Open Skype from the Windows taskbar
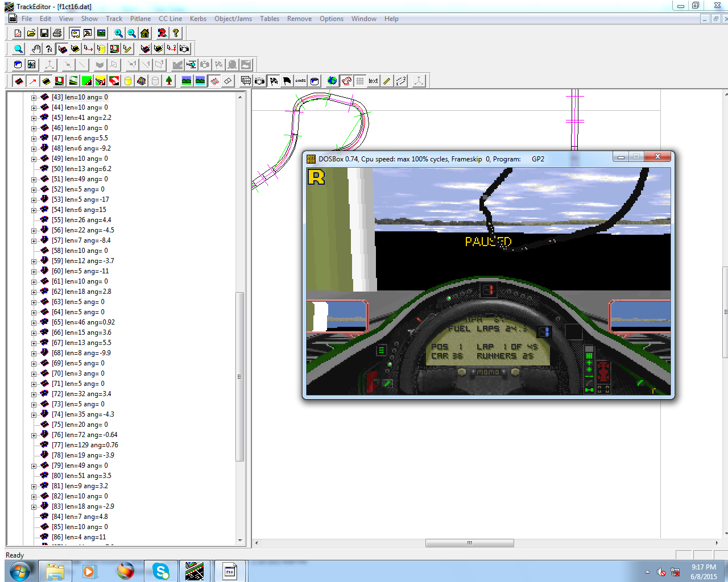The width and height of the screenshot is (728, 582). 161,571
